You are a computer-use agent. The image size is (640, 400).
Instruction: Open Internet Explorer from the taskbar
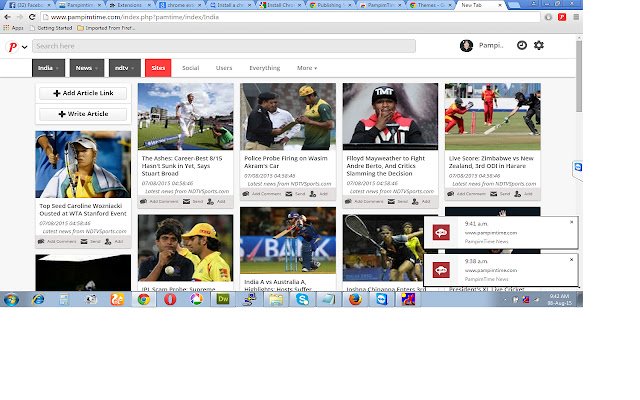click(38, 300)
